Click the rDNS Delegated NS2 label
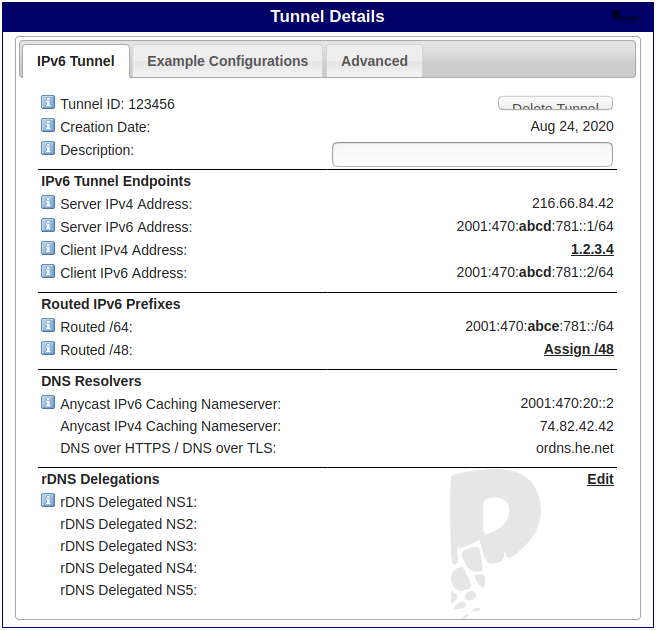 pyautogui.click(x=128, y=524)
